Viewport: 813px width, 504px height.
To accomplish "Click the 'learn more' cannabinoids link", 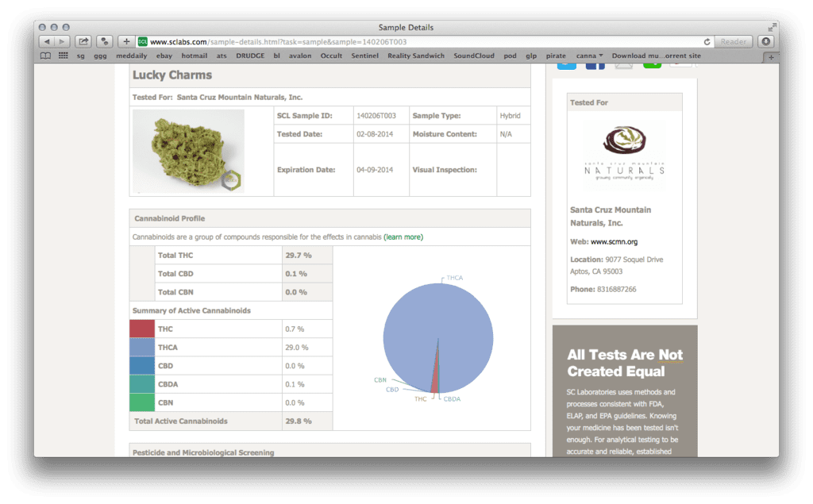I will pyautogui.click(x=403, y=237).
